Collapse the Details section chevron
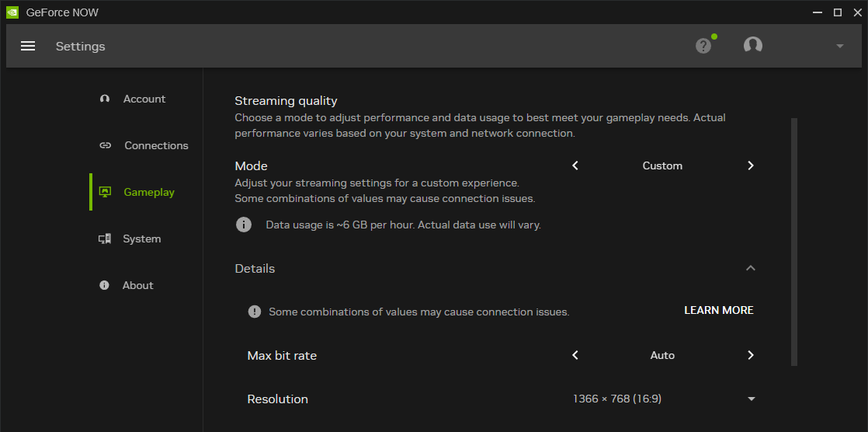This screenshot has width=868, height=432. [x=751, y=268]
